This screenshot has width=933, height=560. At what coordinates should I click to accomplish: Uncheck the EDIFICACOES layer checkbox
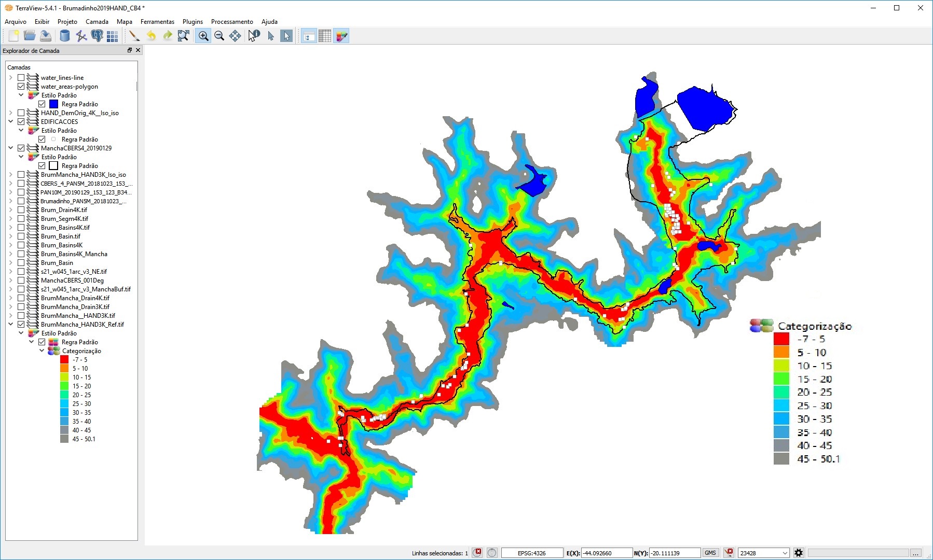pyautogui.click(x=21, y=122)
